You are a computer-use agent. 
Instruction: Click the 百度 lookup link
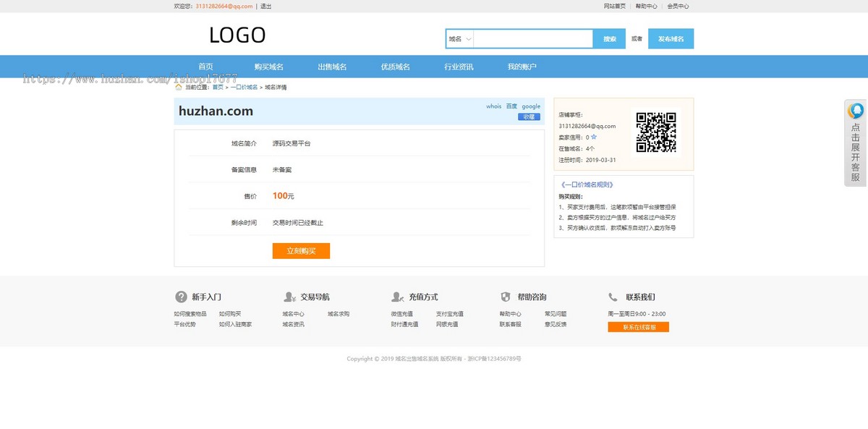tap(511, 106)
